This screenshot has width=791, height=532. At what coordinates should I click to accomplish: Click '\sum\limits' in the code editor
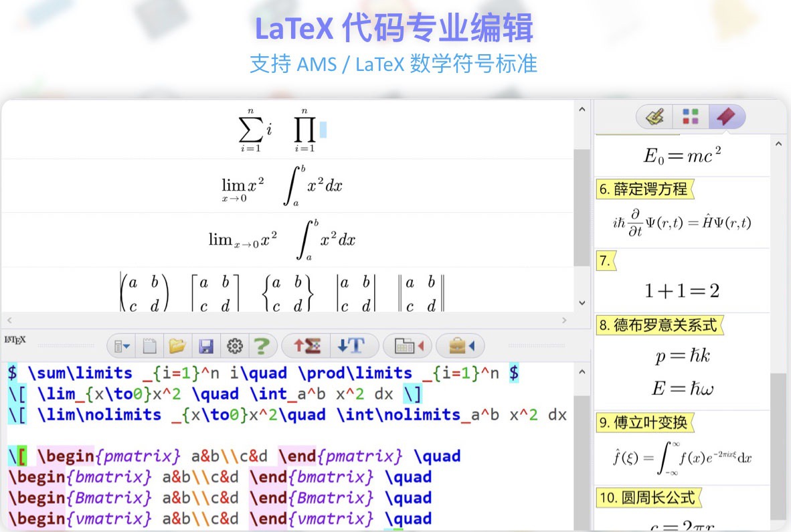[x=80, y=373]
